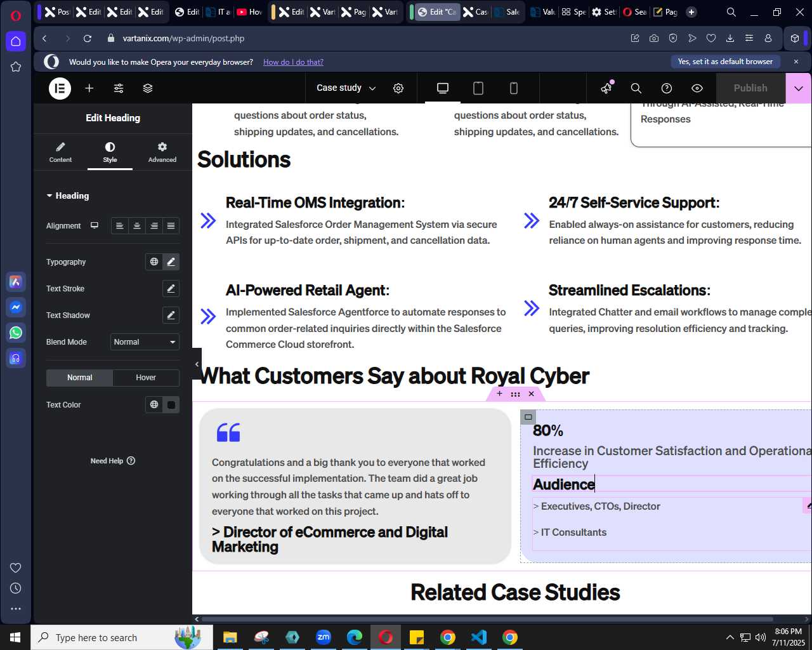Open the Elementor main menu logo
This screenshot has height=650, width=812.
[60, 88]
